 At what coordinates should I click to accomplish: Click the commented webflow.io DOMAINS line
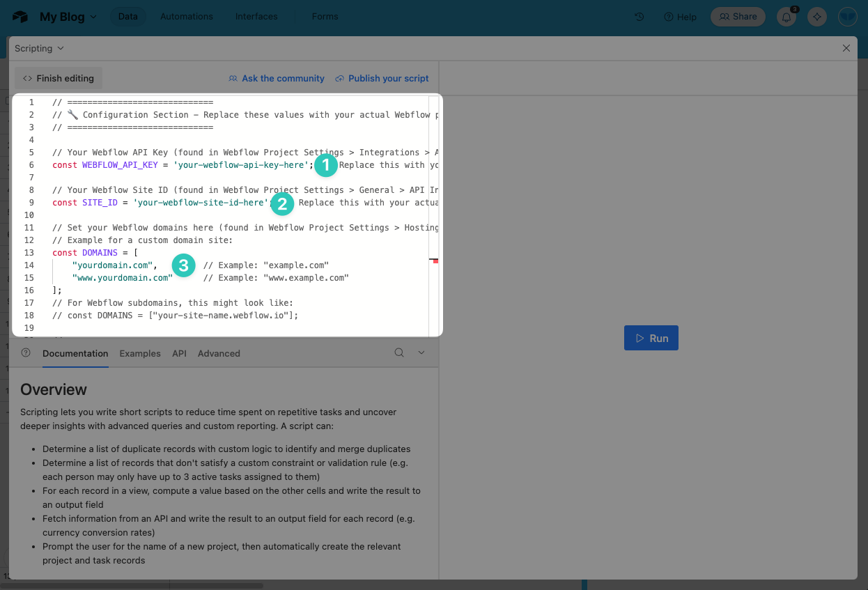click(x=176, y=316)
